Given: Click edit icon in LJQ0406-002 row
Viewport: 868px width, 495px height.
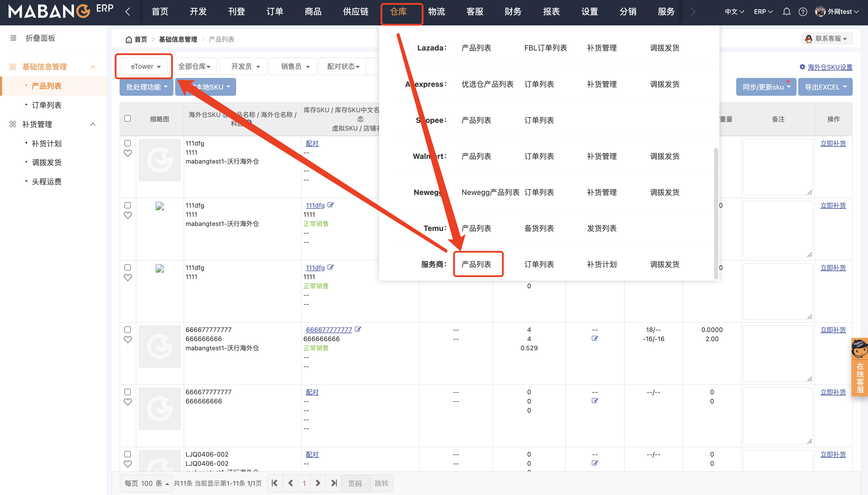Looking at the screenshot, I should pyautogui.click(x=595, y=463).
